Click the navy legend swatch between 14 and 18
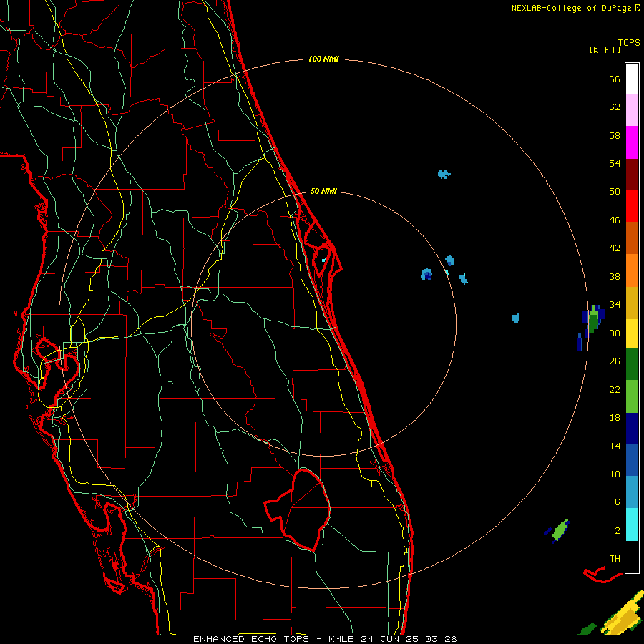The height and width of the screenshot is (644, 644). coord(632,429)
